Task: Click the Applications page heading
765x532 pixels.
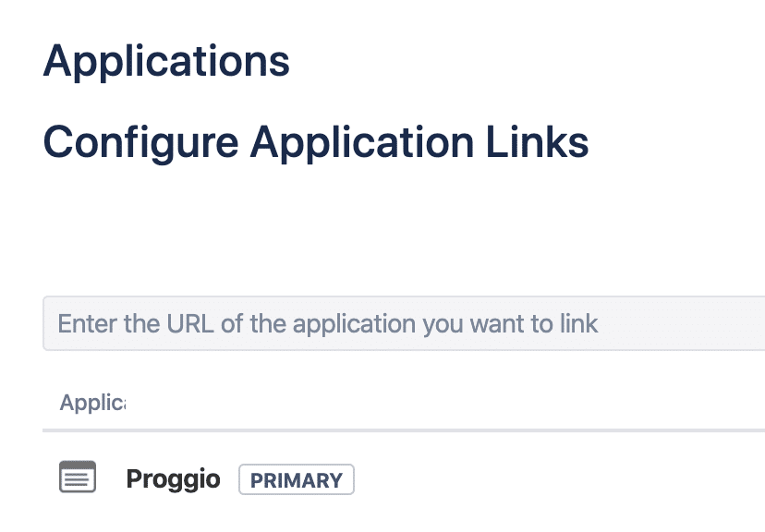Action: (166, 62)
